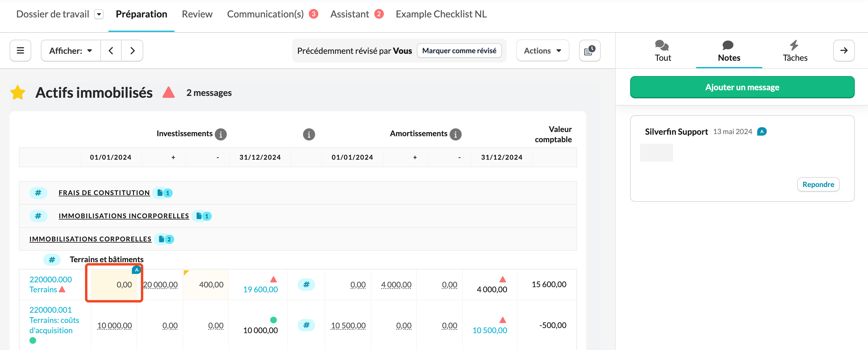
Task: Click the Investissements info icon
Action: tap(221, 134)
